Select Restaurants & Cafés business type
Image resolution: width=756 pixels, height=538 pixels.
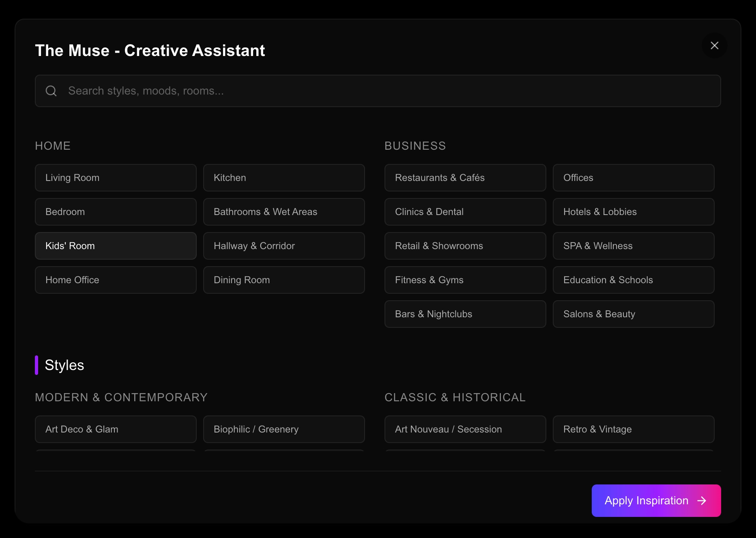[x=465, y=178]
